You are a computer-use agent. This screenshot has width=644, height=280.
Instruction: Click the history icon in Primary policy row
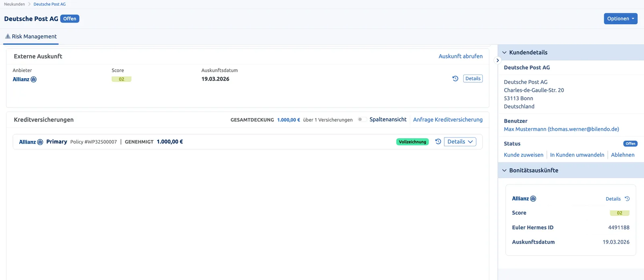coord(438,141)
